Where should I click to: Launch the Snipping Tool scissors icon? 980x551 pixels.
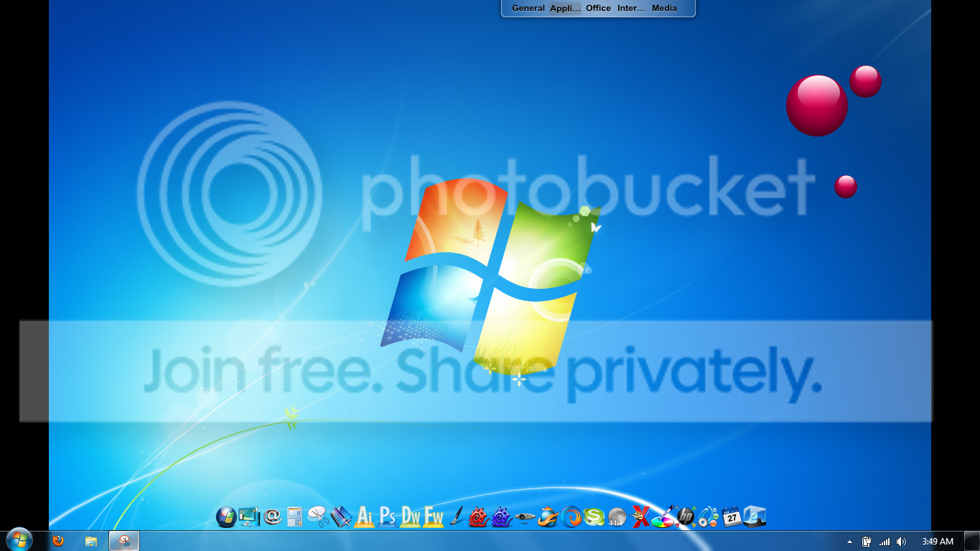(318, 517)
